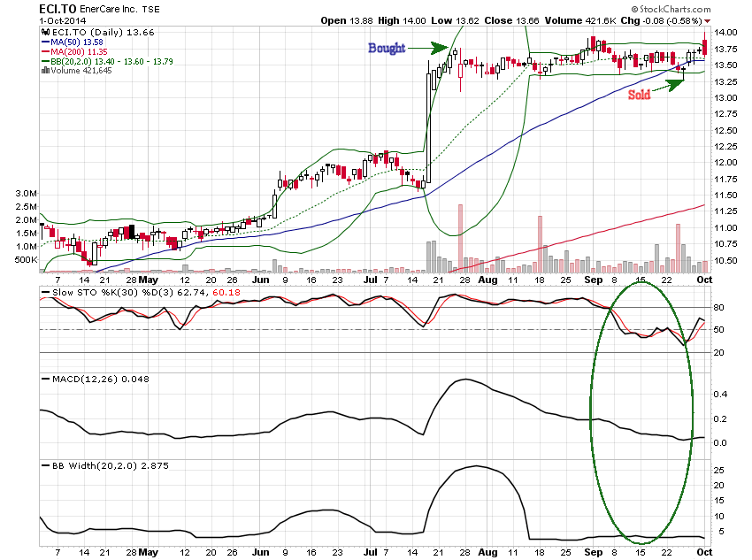Click the High 14.00 value in the header
Image resolution: width=752 pixels, height=560 pixels.
[402, 20]
